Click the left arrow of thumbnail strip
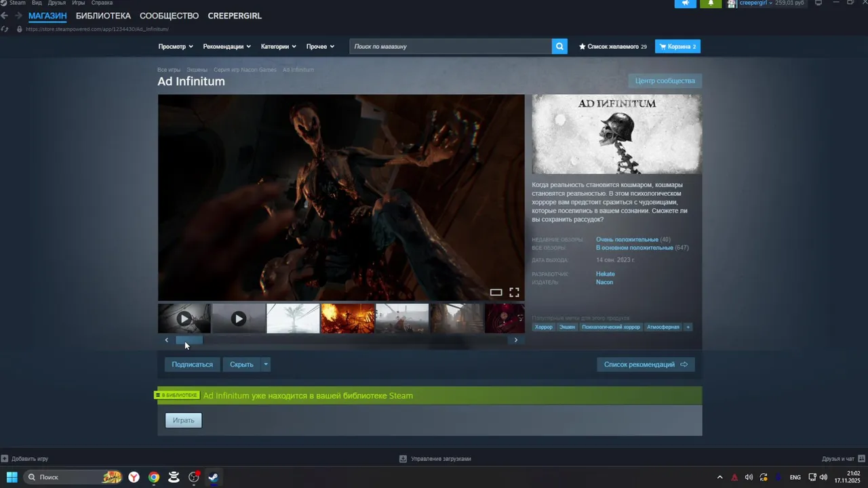This screenshot has height=488, width=868. pos(166,340)
